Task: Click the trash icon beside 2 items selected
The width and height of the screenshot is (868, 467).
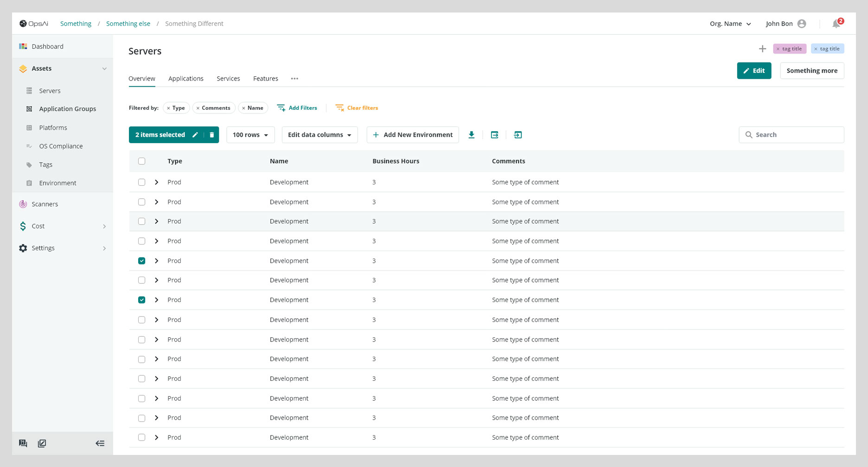Action: pyautogui.click(x=212, y=135)
